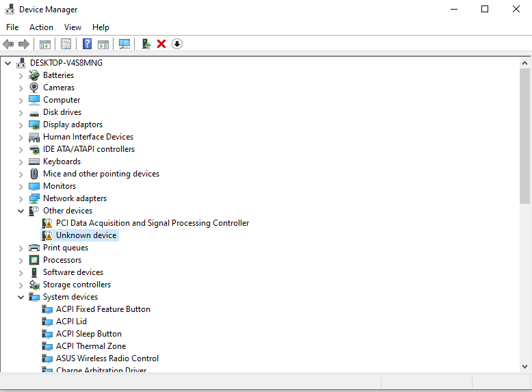
Task: Click the Mice and other pointing devices icon
Action: pos(34,174)
